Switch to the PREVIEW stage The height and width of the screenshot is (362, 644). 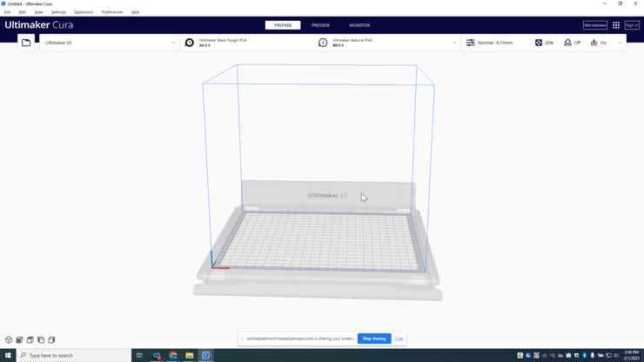[x=320, y=25]
